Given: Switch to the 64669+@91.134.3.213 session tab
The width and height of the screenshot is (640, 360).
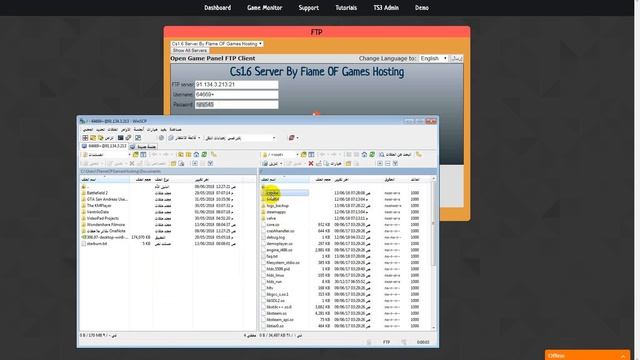Looking at the screenshot, I should click(104, 146).
